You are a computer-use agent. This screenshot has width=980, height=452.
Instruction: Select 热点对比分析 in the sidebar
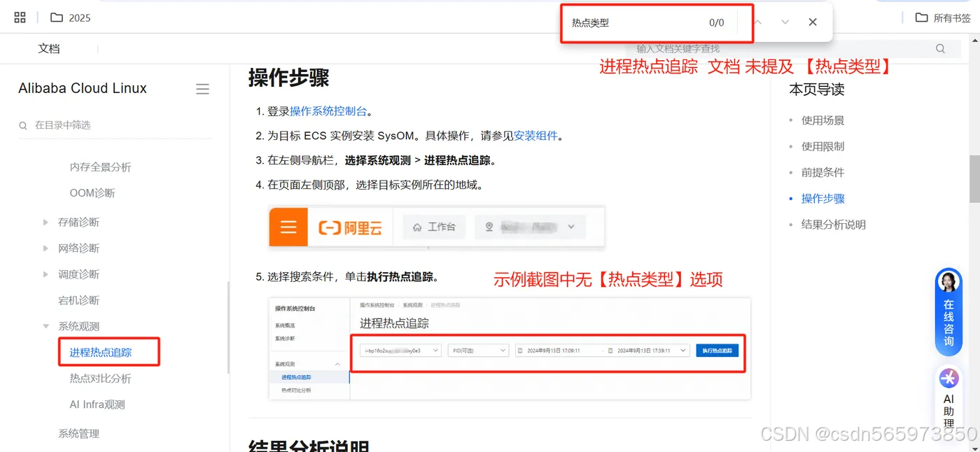pos(102,378)
